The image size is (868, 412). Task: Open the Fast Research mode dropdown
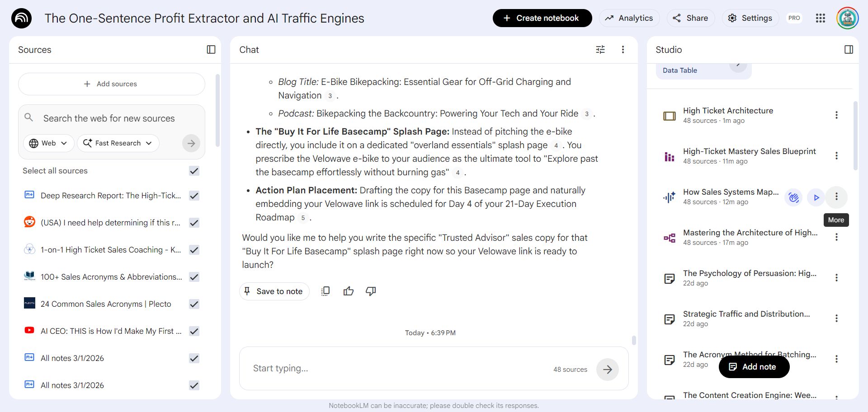pyautogui.click(x=118, y=143)
